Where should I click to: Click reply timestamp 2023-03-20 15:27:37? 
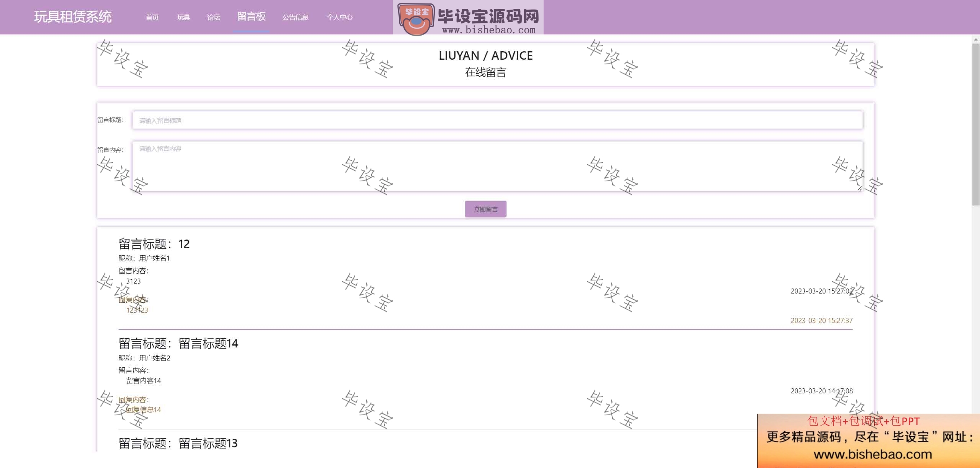(822, 321)
